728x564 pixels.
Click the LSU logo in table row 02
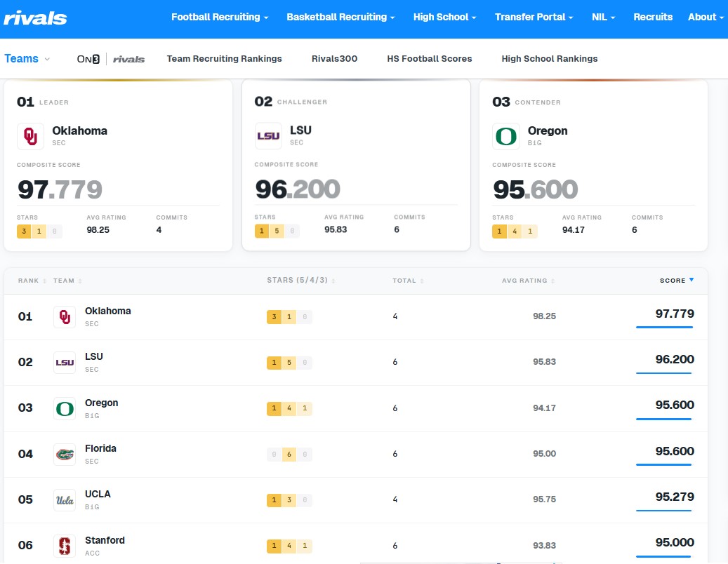pos(65,363)
